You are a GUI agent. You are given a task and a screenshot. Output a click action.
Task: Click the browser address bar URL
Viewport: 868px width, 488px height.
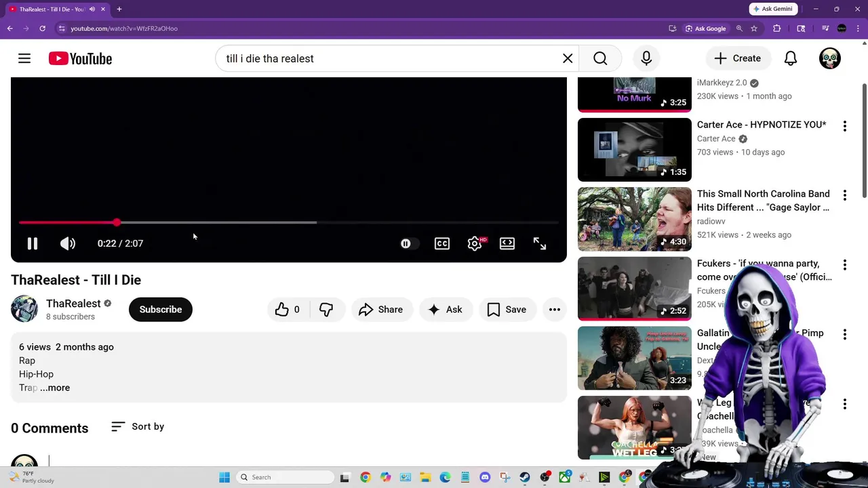pos(124,28)
